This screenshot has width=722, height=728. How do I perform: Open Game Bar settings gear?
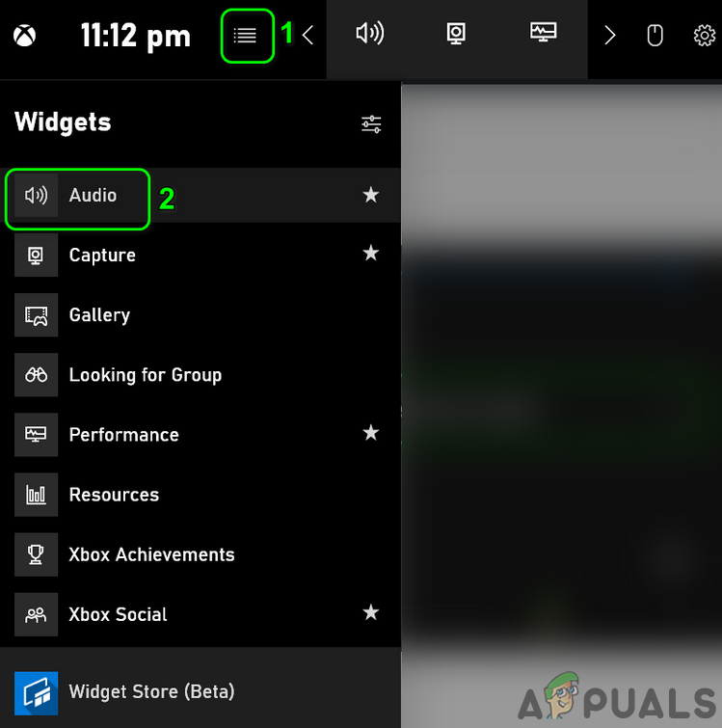click(x=705, y=36)
